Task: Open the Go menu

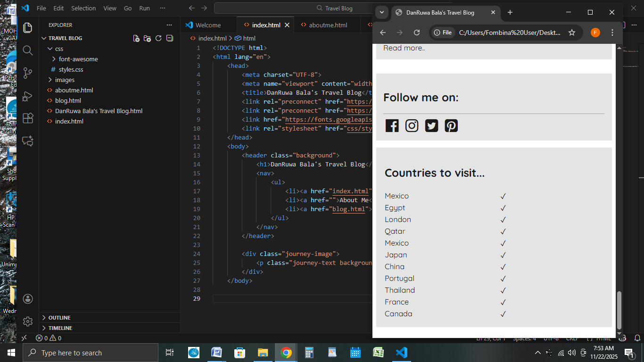Action: click(128, 8)
